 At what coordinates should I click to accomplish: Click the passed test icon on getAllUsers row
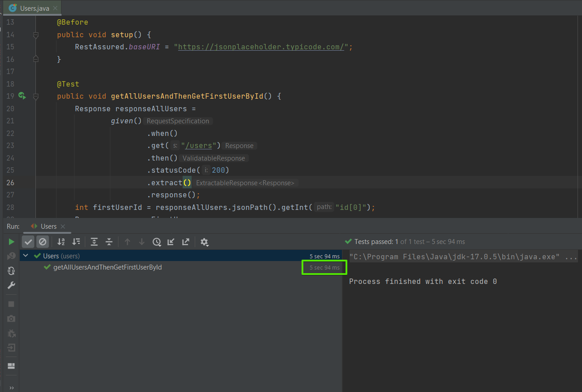(47, 267)
